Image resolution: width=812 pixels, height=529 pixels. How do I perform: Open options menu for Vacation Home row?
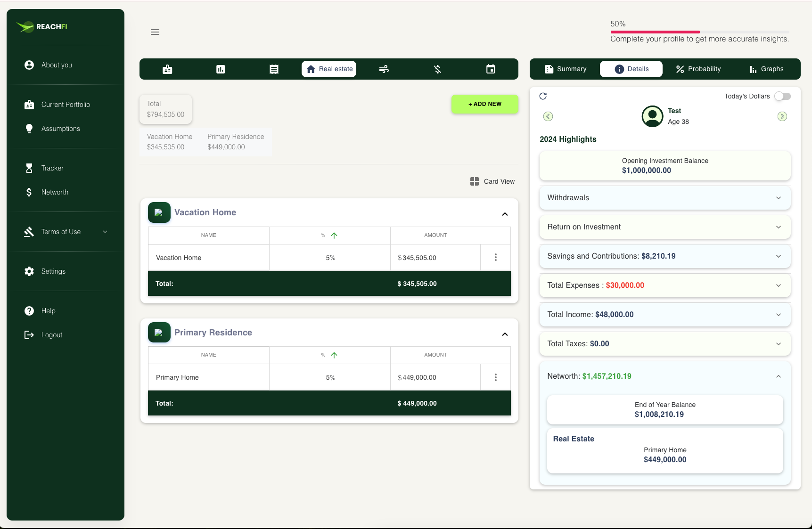pyautogui.click(x=495, y=257)
